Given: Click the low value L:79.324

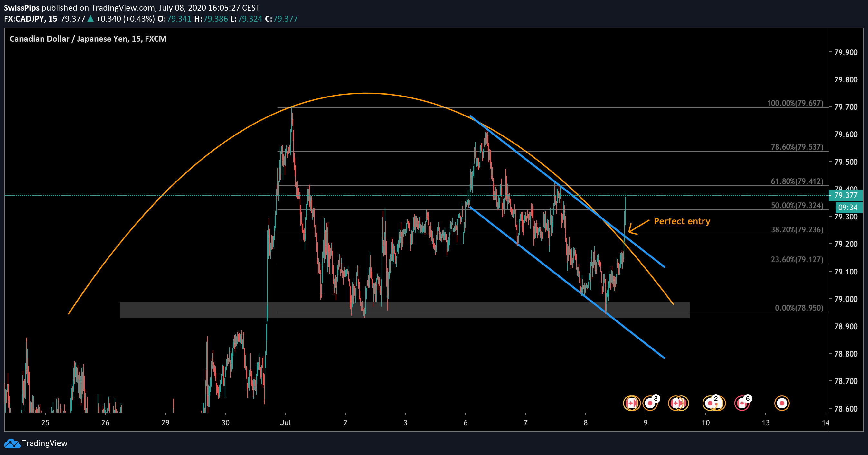Looking at the screenshot, I should pos(246,19).
